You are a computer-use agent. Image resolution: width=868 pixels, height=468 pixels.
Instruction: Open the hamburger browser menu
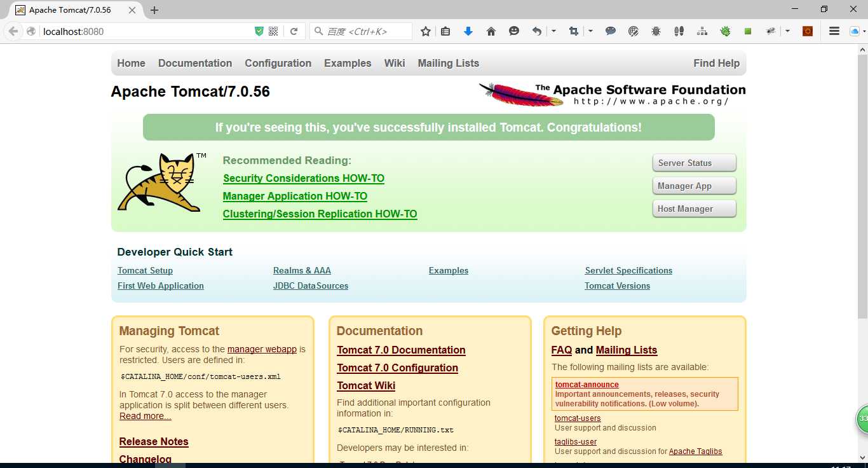click(x=834, y=31)
